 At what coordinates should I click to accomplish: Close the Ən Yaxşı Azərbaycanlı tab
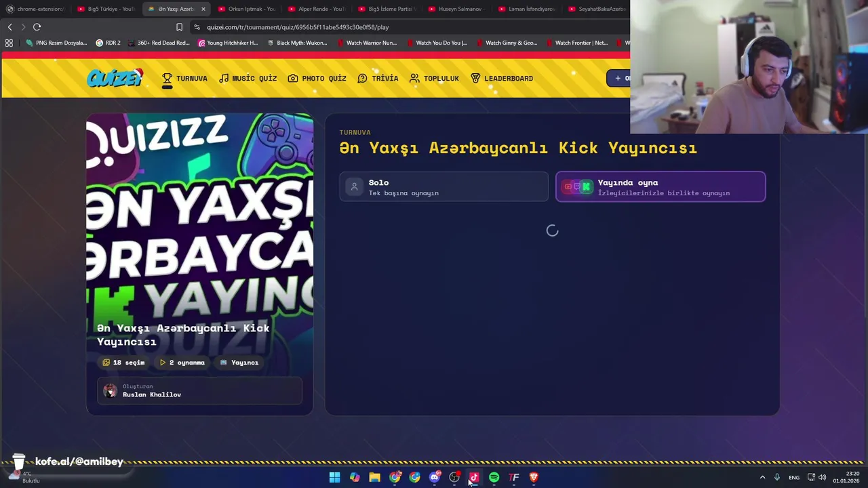pyautogui.click(x=203, y=9)
